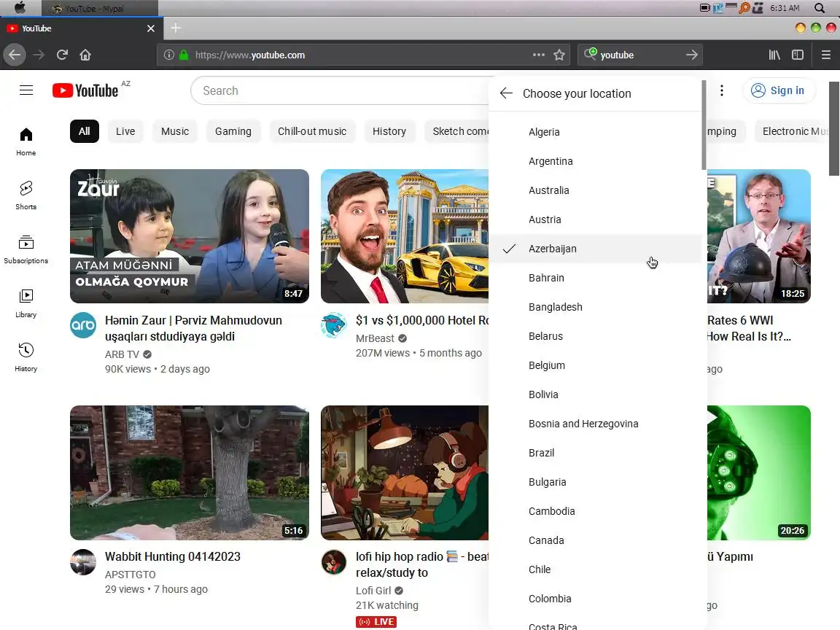The width and height of the screenshot is (840, 630).
Task: Select the Gaming filter chip
Action: [233, 131]
